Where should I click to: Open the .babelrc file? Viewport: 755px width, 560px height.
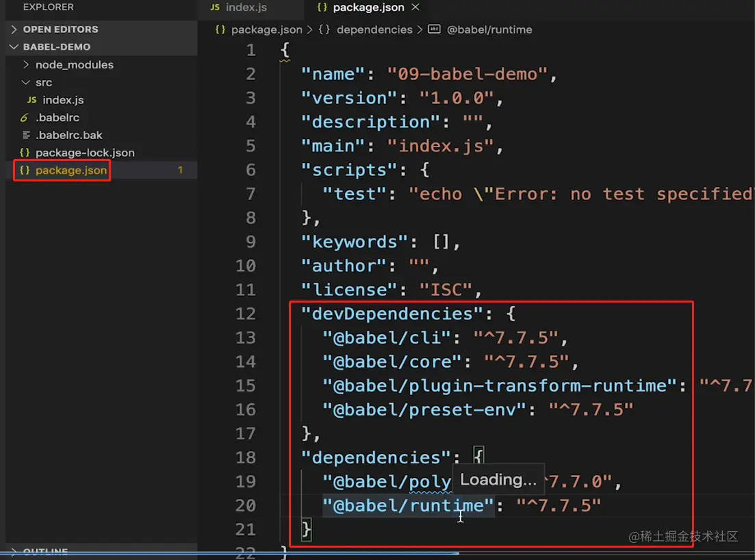pos(101,118)
